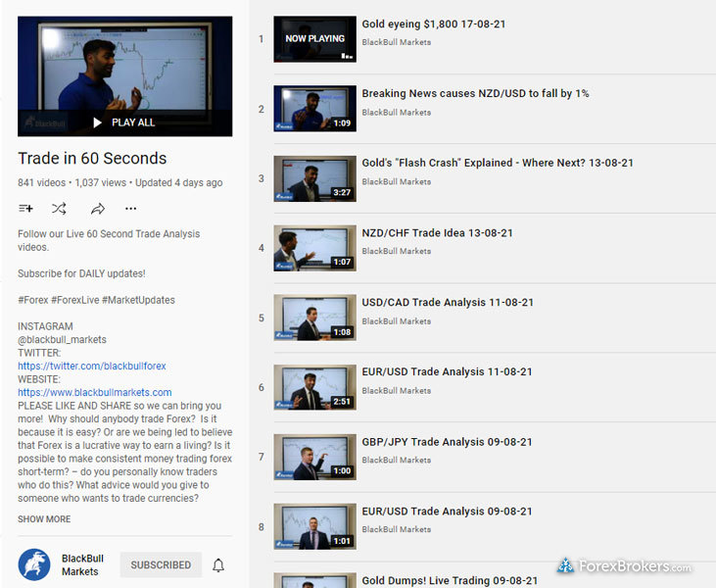
Task: Open title 'NZD/CHF Trade Idea 13-08-21'
Action: (437, 233)
